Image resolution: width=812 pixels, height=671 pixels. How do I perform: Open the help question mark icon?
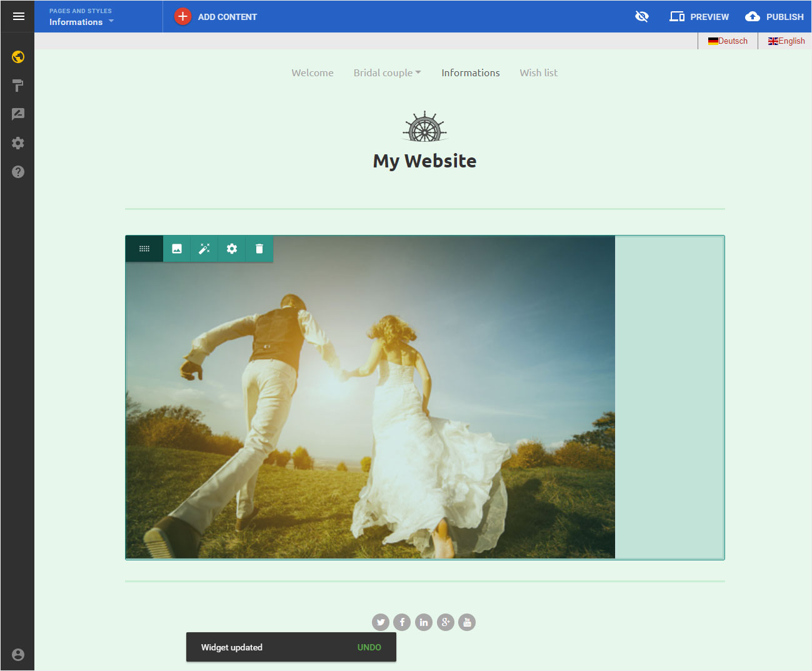[x=18, y=172]
